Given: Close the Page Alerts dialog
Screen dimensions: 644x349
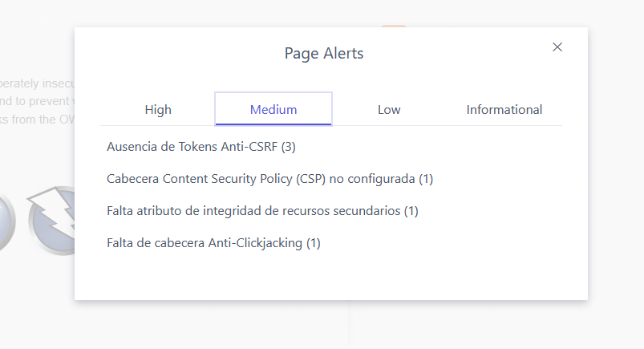Looking at the screenshot, I should tap(557, 47).
